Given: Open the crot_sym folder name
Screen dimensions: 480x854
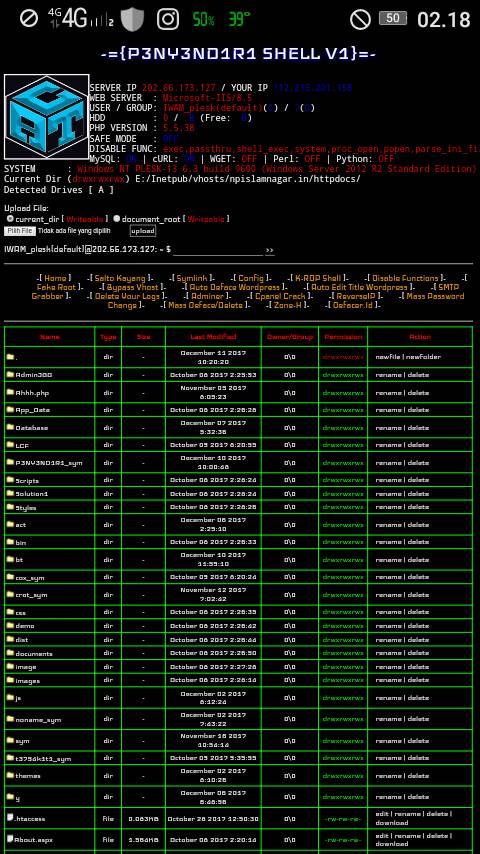Looking at the screenshot, I should click(31, 595).
